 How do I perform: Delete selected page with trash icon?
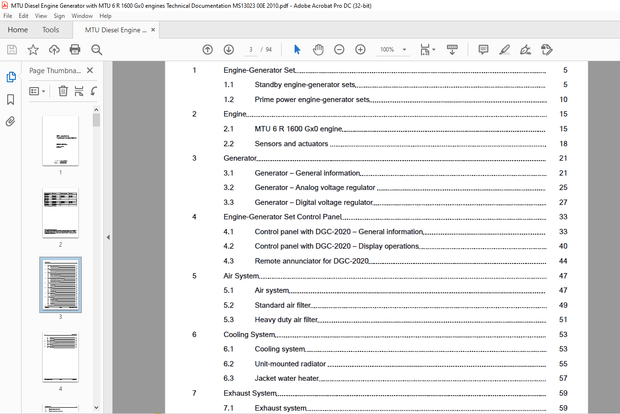click(63, 91)
